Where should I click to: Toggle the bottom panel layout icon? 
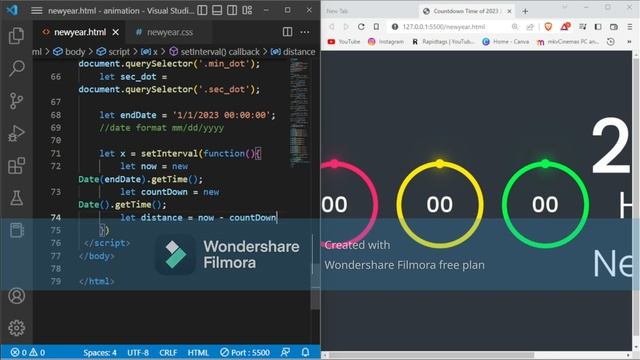(x=217, y=10)
